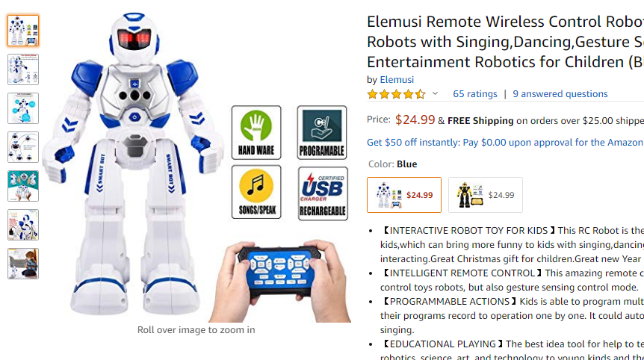Click the USB Rechargeable charger icon
This screenshot has height=360, width=644.
click(323, 193)
